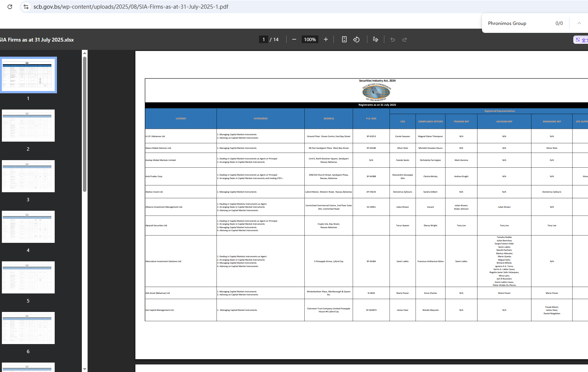Click the sidebar scrollbar down arrow

(85, 369)
